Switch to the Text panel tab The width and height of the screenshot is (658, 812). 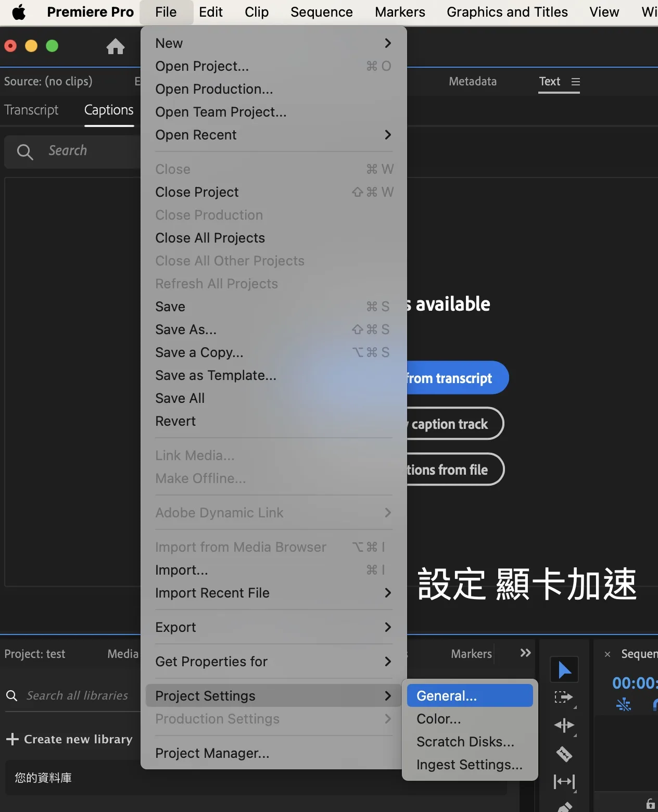click(x=550, y=81)
